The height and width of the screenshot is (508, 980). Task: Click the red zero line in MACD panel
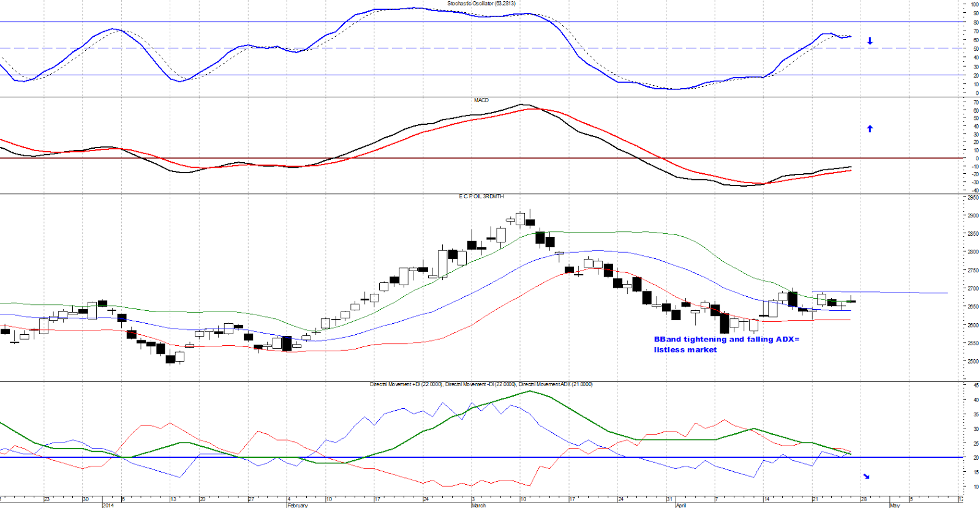[481, 158]
